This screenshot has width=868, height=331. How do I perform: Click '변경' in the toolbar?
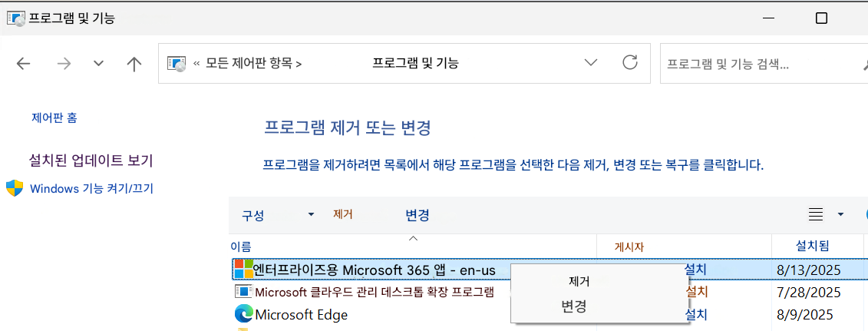pyautogui.click(x=417, y=215)
